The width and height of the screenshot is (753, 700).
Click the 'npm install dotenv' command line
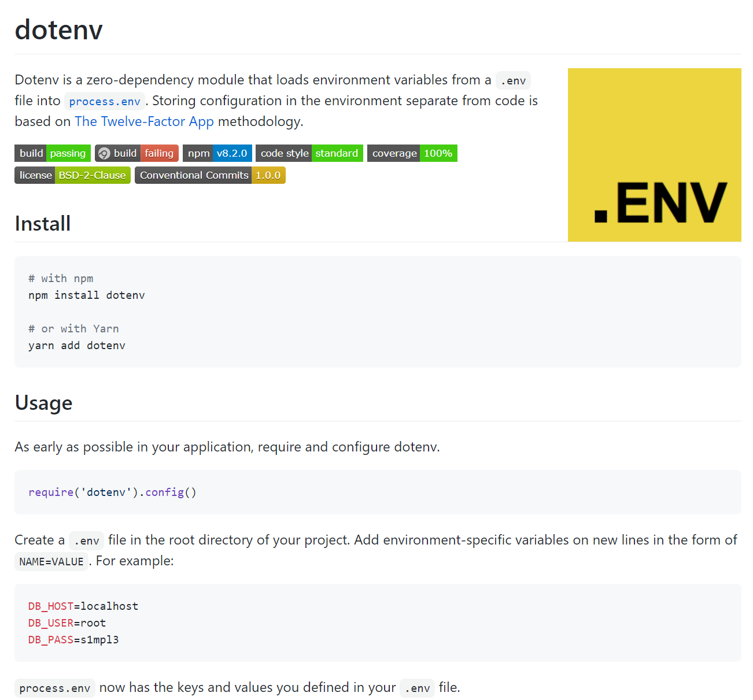87,295
